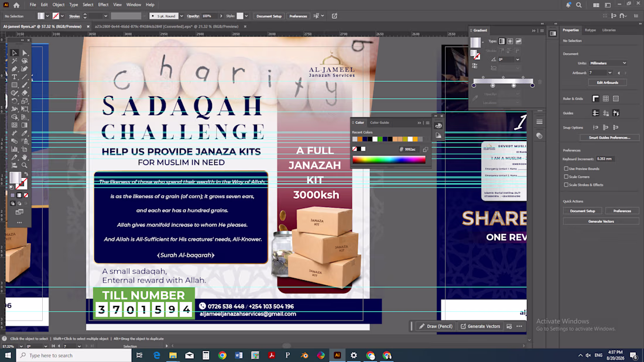Activate the Rotate tool
The image size is (644, 362).
(15, 101)
